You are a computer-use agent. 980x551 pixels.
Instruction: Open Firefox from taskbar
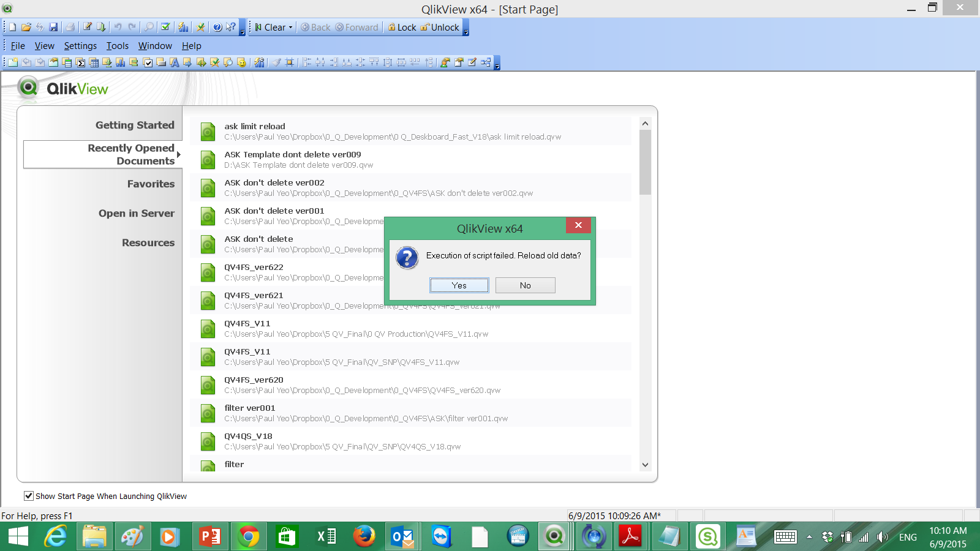click(364, 537)
